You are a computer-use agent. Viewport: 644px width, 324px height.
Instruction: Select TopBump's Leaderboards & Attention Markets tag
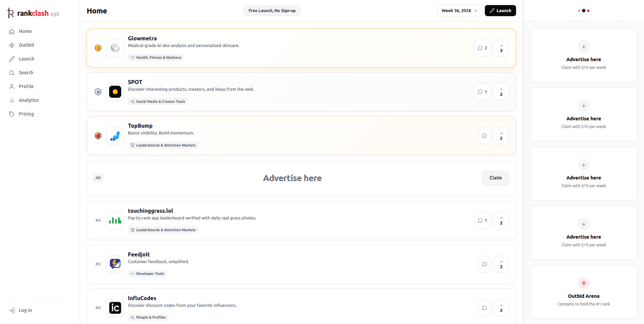[163, 145]
